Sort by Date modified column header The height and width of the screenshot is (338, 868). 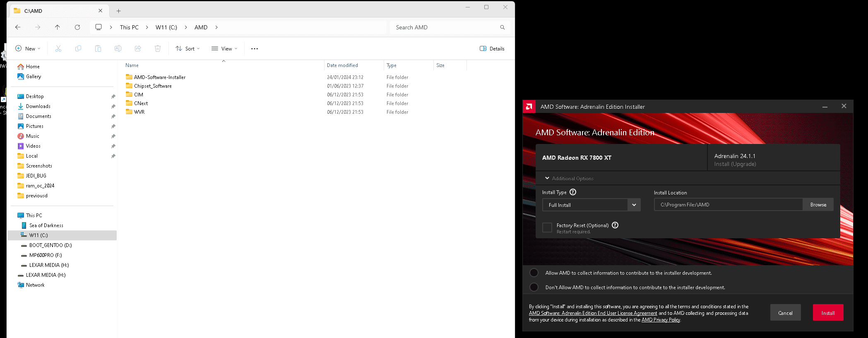pos(342,65)
